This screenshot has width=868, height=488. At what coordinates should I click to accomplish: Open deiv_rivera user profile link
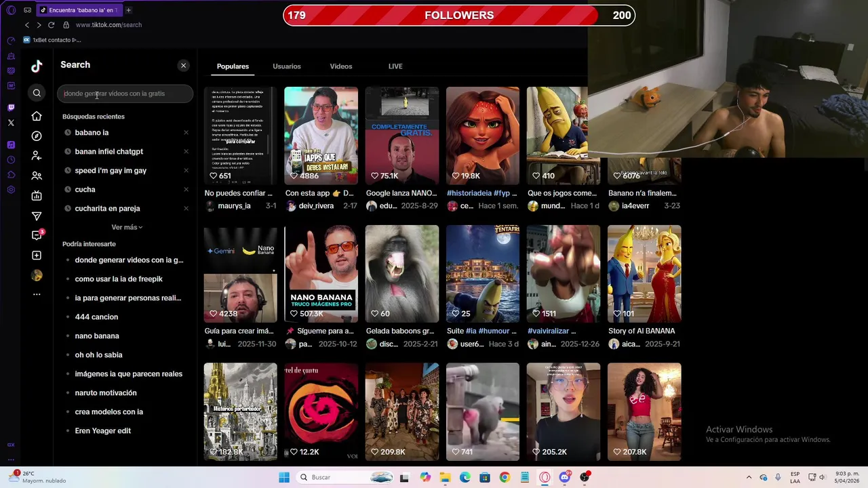316,206
